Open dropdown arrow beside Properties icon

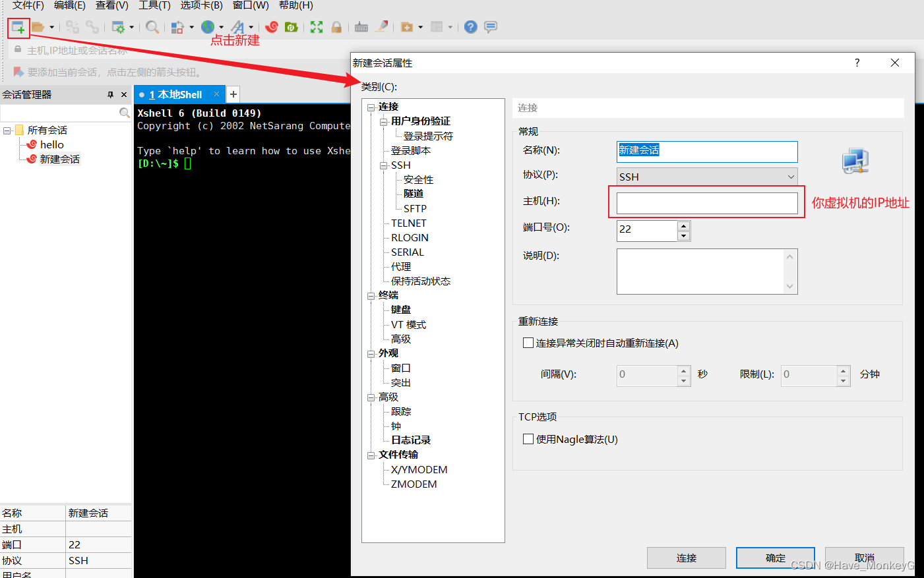pyautogui.click(x=132, y=27)
